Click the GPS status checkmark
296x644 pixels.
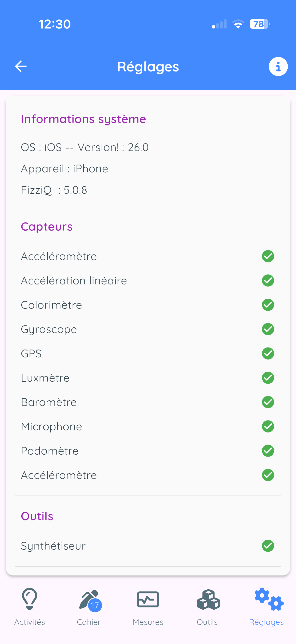pyautogui.click(x=268, y=353)
